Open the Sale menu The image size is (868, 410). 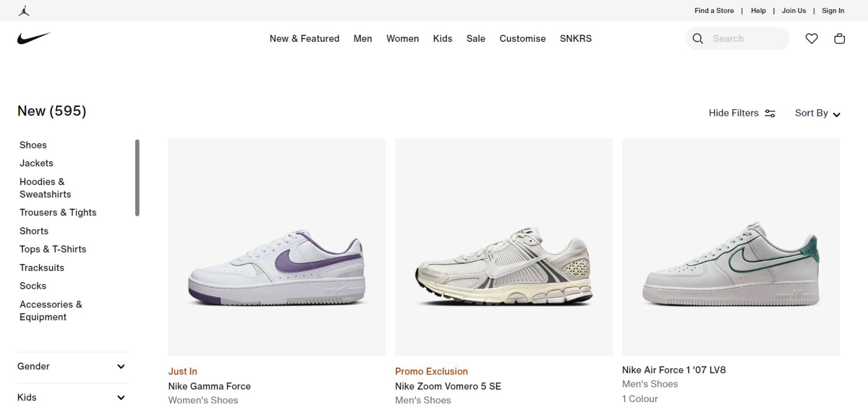click(476, 38)
